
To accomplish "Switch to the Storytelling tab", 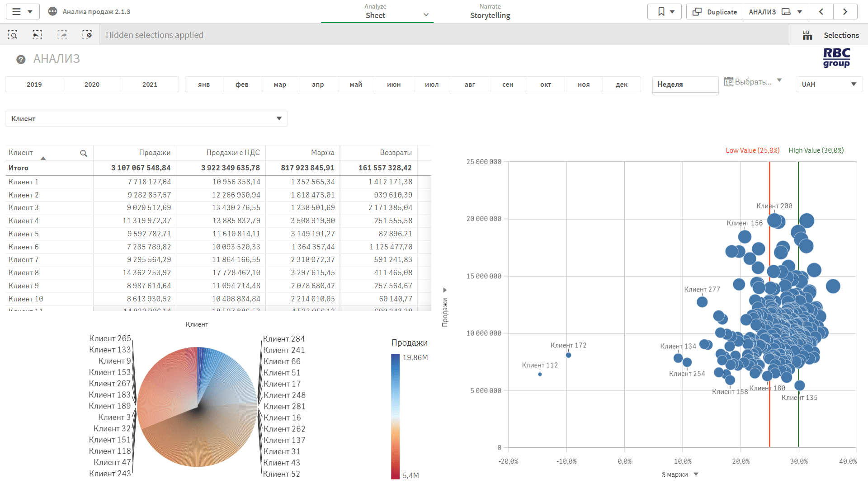I will point(490,12).
